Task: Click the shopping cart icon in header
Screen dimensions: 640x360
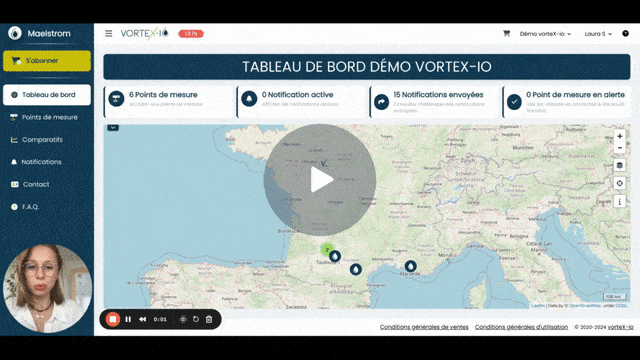Action: tap(506, 33)
